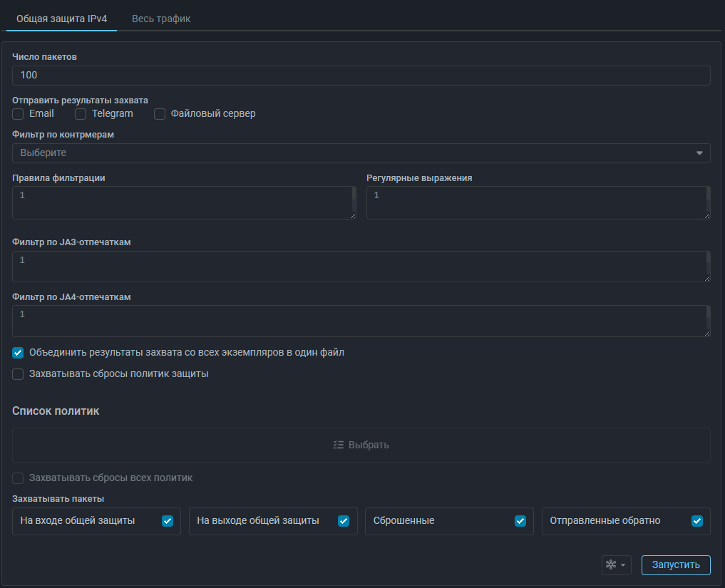This screenshot has height=588, width=725.
Task: Tick the Telegram checkbox
Action: point(81,114)
